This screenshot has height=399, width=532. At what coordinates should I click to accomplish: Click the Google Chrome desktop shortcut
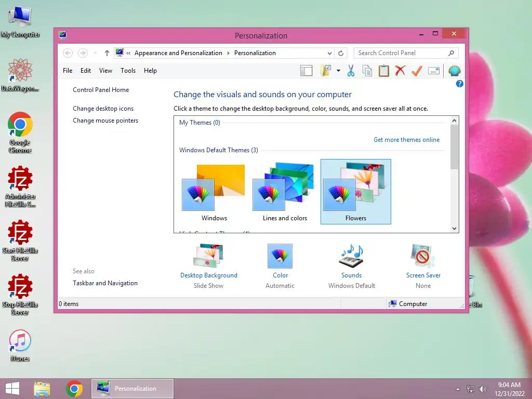tap(20, 132)
